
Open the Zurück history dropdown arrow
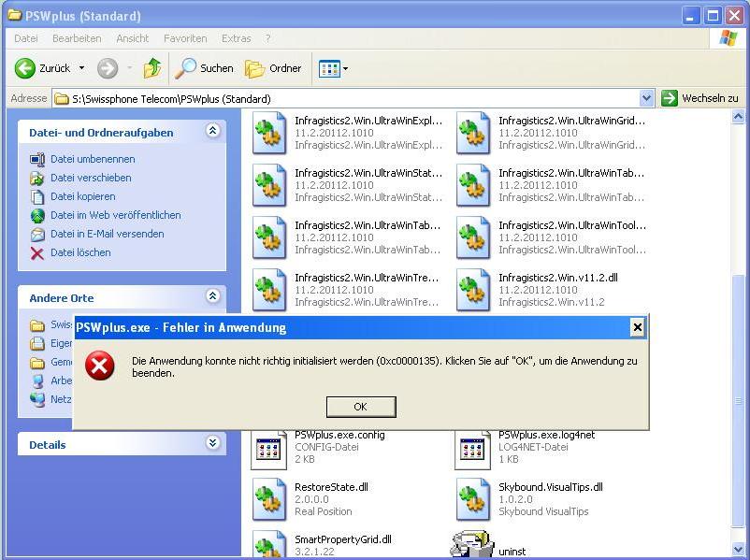[x=81, y=68]
